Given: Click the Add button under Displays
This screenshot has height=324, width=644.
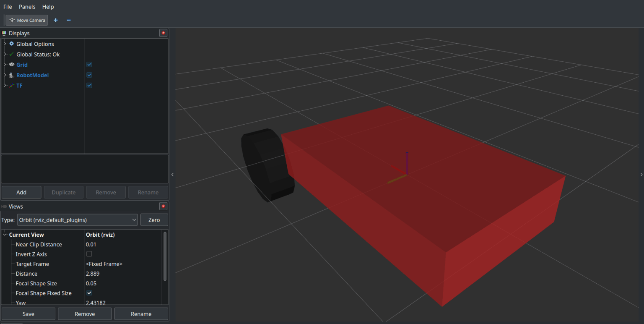Looking at the screenshot, I should pyautogui.click(x=21, y=192).
